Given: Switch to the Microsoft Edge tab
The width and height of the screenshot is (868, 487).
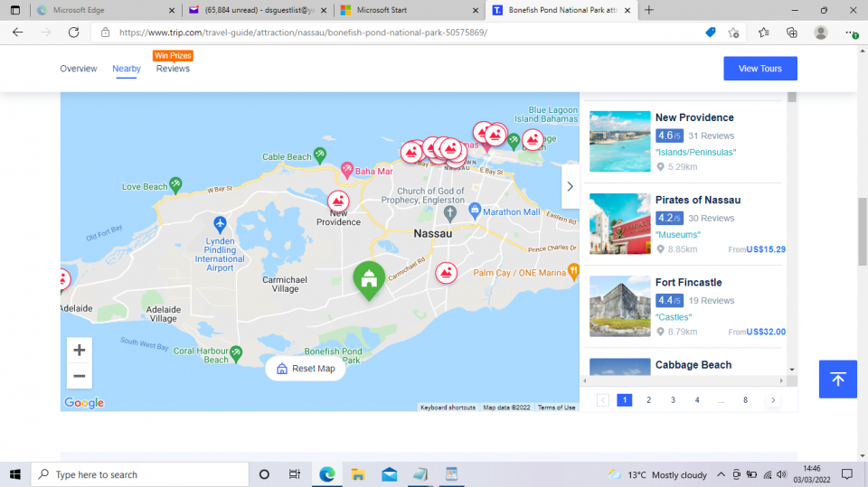Looking at the screenshot, I should [x=105, y=10].
